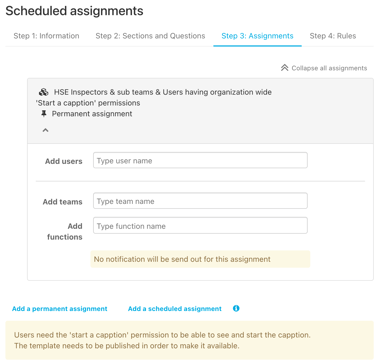This screenshot has width=384, height=364.
Task: Click the teams group icon beside HSE Inspectors
Action: 44,92
